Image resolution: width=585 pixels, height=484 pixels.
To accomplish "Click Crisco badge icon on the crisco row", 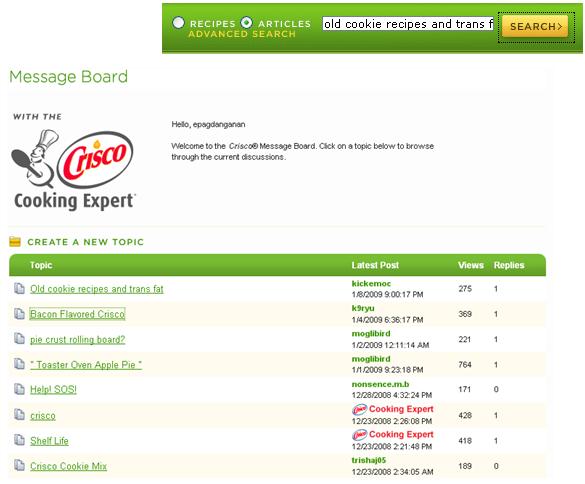I will coord(360,410).
